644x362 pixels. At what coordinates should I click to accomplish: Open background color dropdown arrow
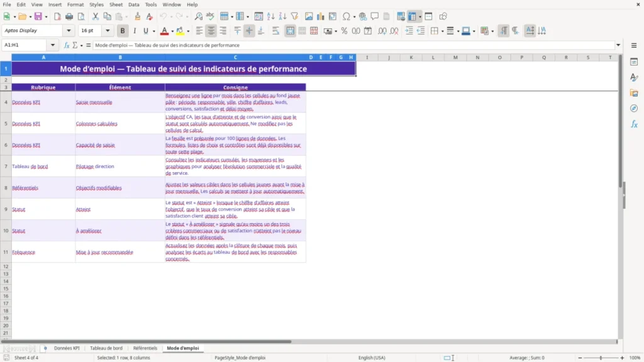coord(188,31)
